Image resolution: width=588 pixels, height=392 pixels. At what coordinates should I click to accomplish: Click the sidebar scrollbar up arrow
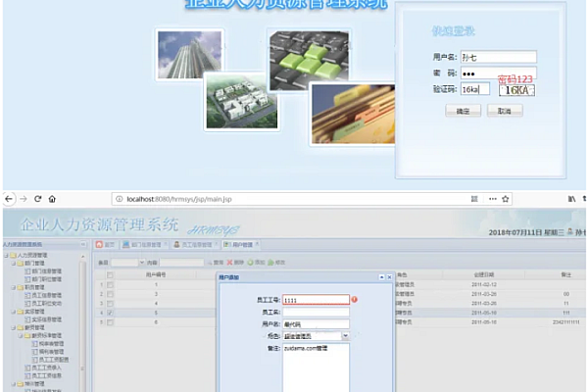83,257
